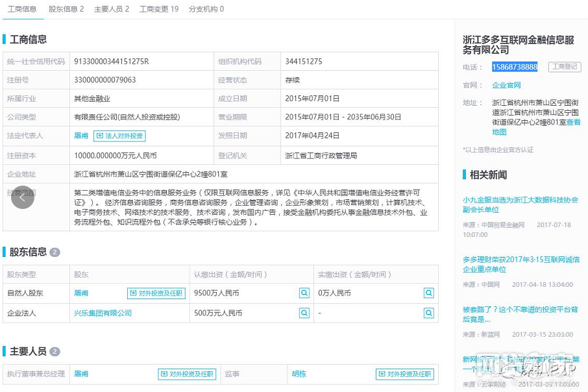Click the 主要人员 section heading
The height and width of the screenshot is (392, 588).
[x=28, y=352]
